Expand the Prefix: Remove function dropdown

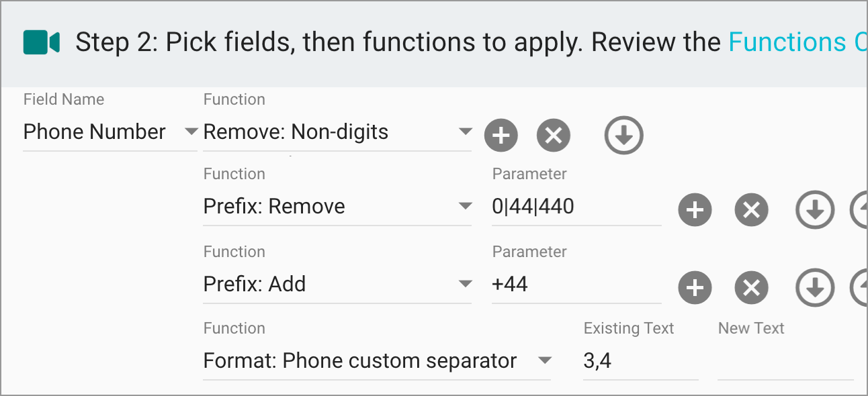click(466, 206)
